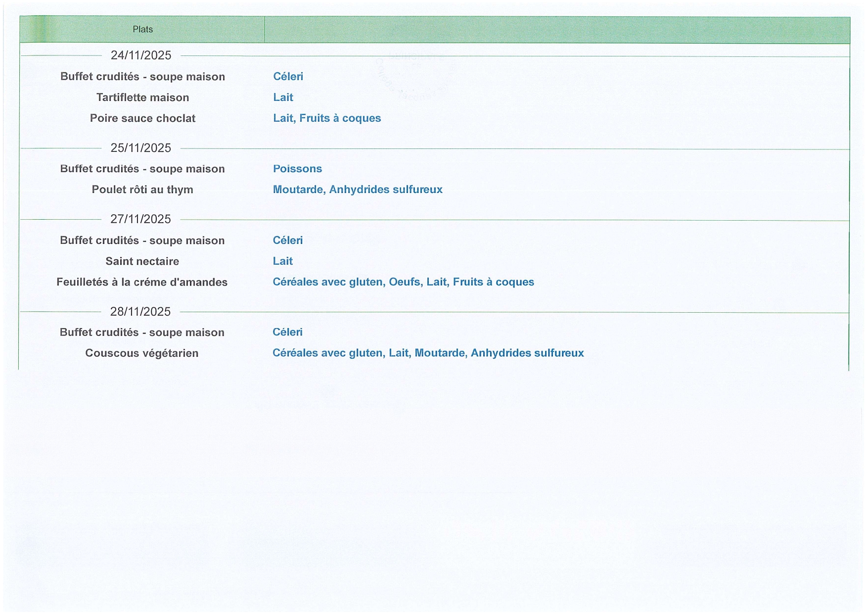Select "Poire sauce choclat" dish name
The width and height of the screenshot is (868, 614).
(142, 118)
